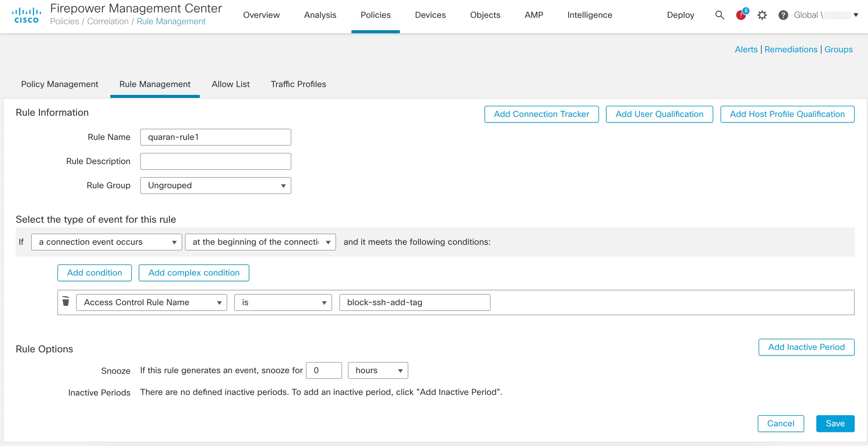868x446 pixels.
Task: Open the Devices menu
Action: pyautogui.click(x=430, y=15)
